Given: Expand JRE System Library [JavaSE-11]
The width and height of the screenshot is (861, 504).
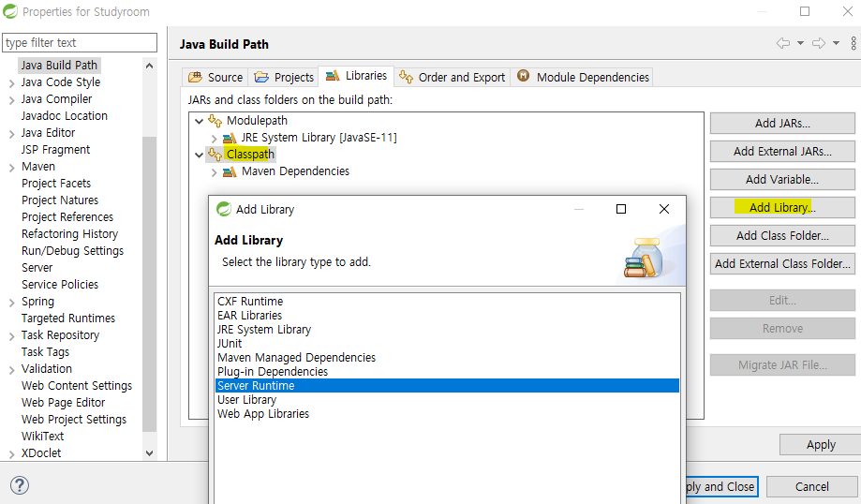Looking at the screenshot, I should click(215, 139).
